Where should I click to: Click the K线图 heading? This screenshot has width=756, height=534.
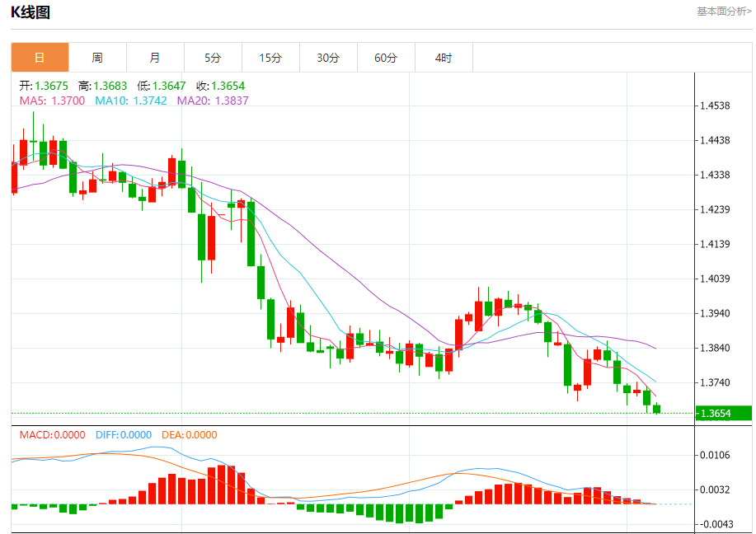coord(31,12)
